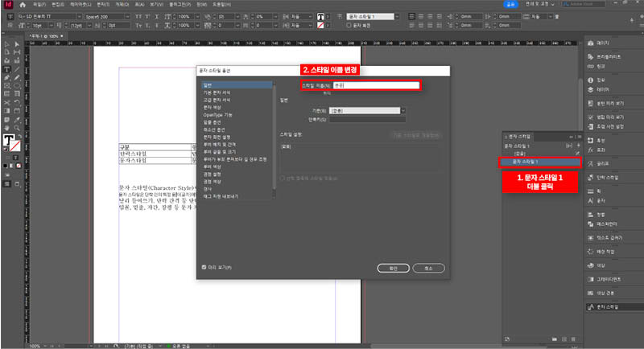The image size is (644, 349).
Task: Click the stroke none swatch in the toolbox
Action: (15, 146)
